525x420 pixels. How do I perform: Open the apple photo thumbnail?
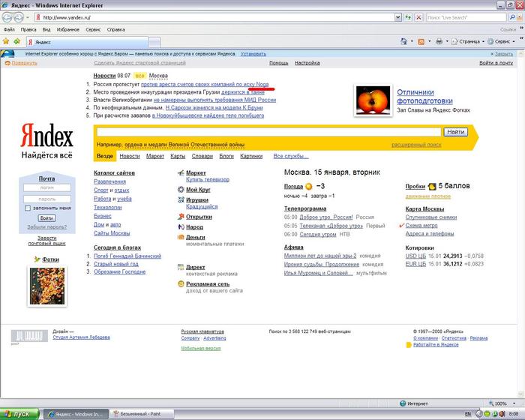[x=373, y=100]
